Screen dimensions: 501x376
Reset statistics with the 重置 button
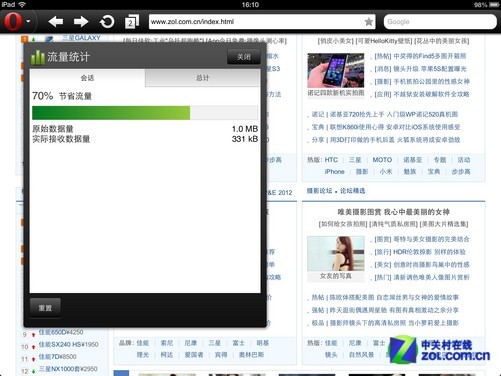(45, 308)
